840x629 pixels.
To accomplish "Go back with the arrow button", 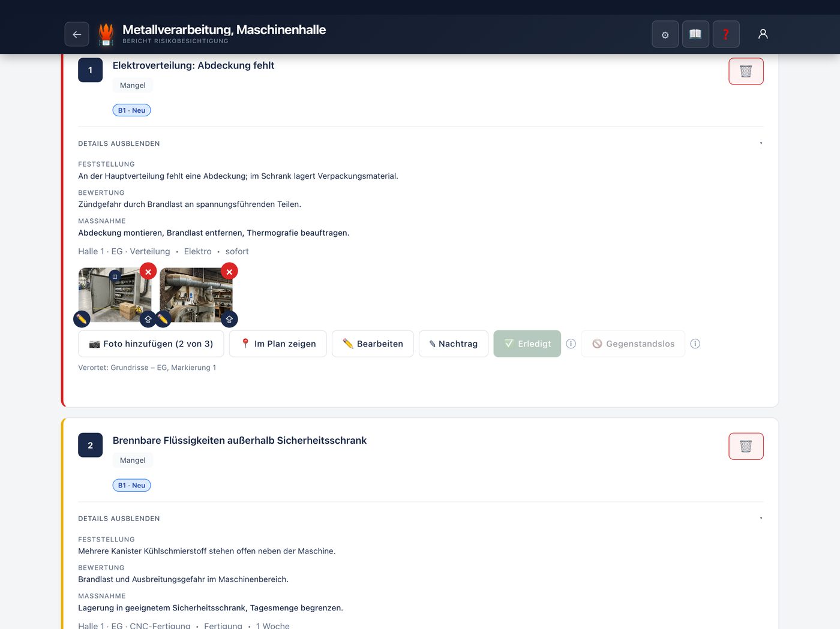I will (77, 34).
